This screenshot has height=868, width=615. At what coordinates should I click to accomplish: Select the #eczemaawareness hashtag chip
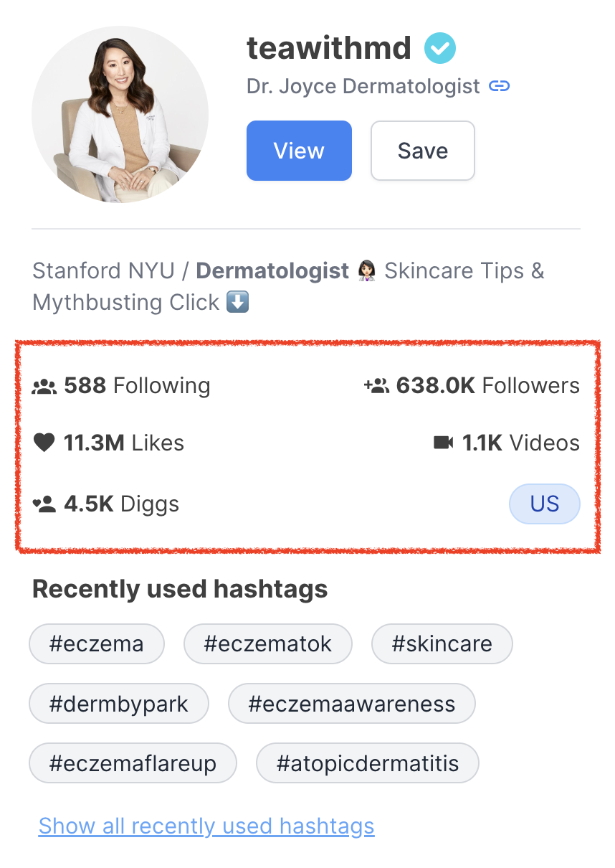(351, 704)
